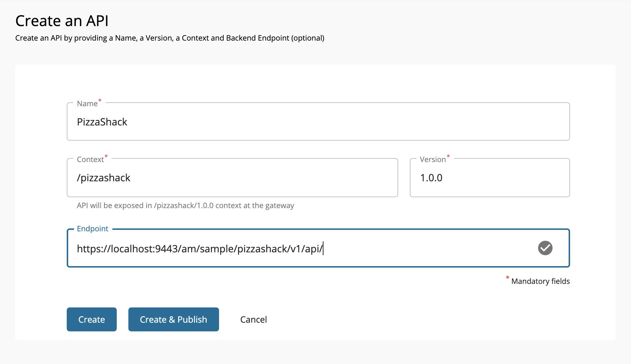Click the Create button
This screenshot has height=364, width=631.
coord(91,319)
